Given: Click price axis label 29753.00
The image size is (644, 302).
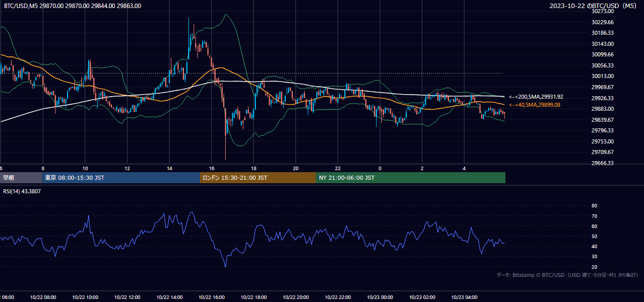Looking at the screenshot, I should coord(603,141).
